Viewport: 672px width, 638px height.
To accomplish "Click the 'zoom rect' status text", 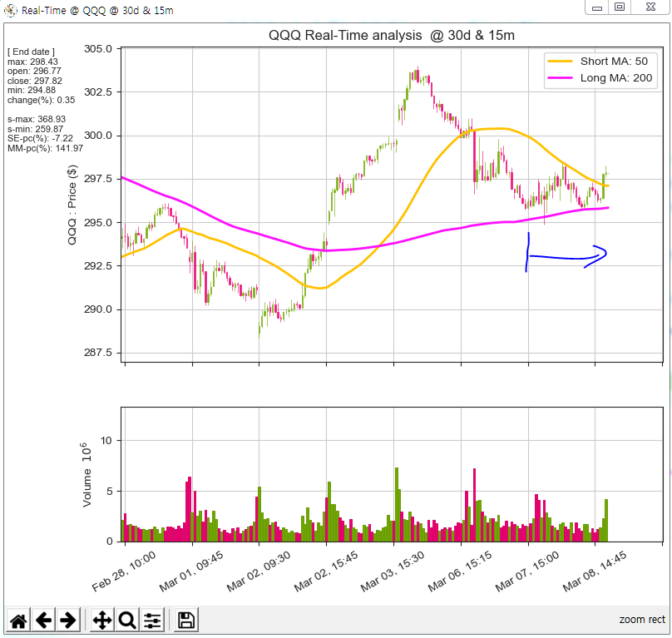I will click(642, 620).
